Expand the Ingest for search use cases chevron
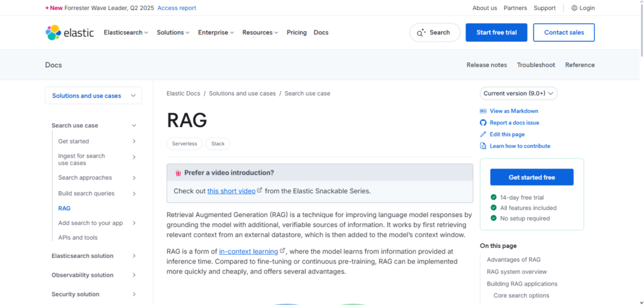 [134, 157]
